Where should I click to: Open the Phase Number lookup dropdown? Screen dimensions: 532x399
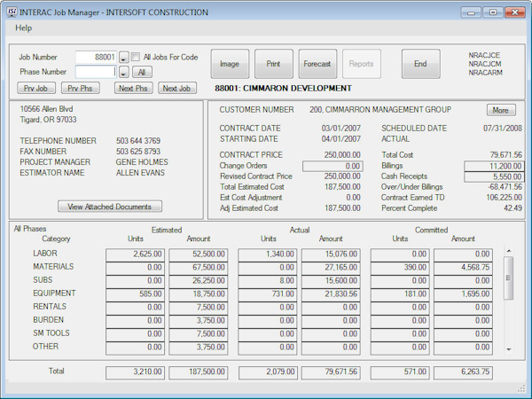(123, 72)
